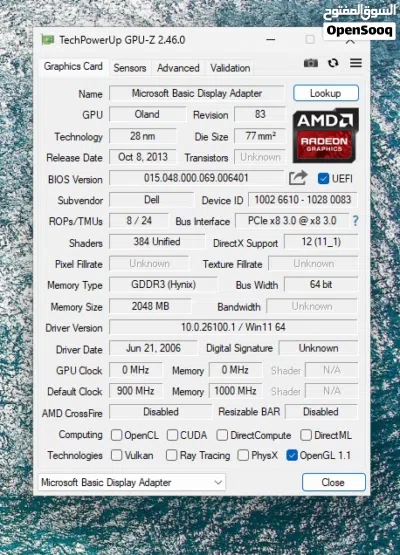Screen dimensions: 400x555
Task: Click the GPU Clock 0 MHz value
Action: pyautogui.click(x=136, y=370)
